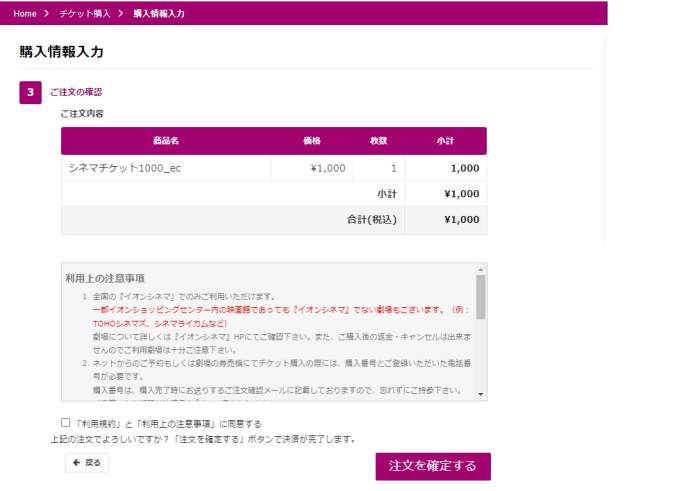Click the Home breadcrumb link

pyautogui.click(x=25, y=14)
